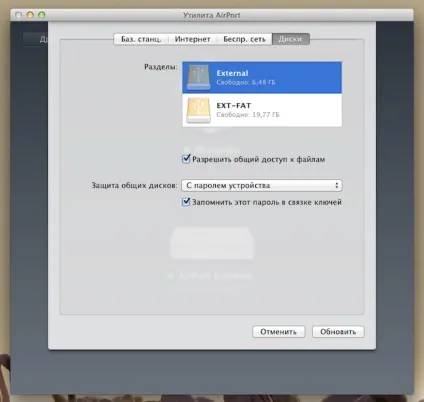Viewport: 424px width, 402px height.
Task: Select the External USB drive icon
Action: click(199, 77)
